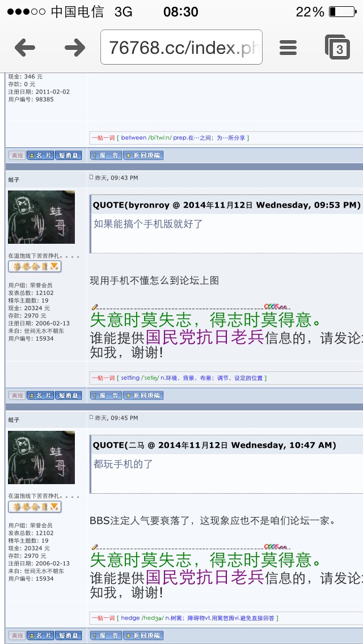This screenshot has width=363, height=644.
Task: Open 名片 profile card in first post
Action: click(x=40, y=156)
